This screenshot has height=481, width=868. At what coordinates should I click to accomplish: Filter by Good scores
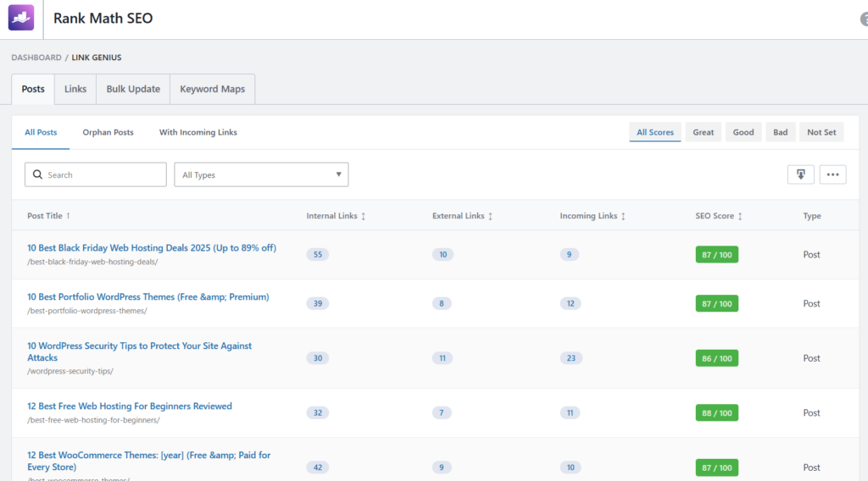point(743,132)
